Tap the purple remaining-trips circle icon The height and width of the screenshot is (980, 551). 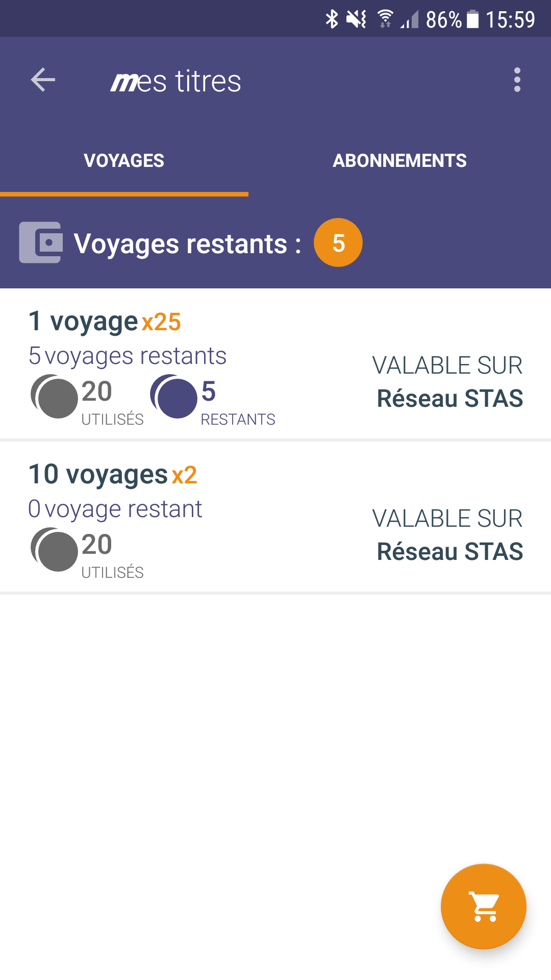point(173,397)
